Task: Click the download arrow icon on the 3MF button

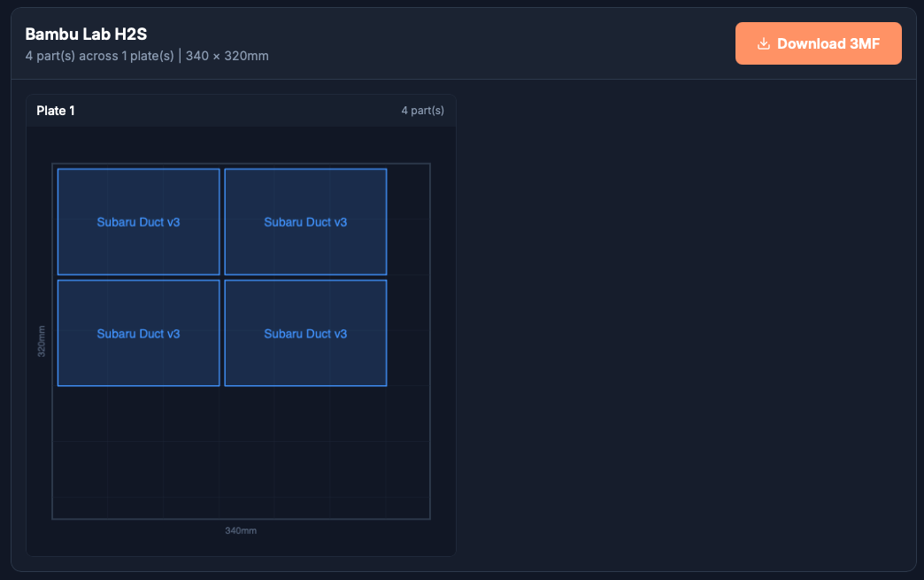Action: tap(762, 43)
